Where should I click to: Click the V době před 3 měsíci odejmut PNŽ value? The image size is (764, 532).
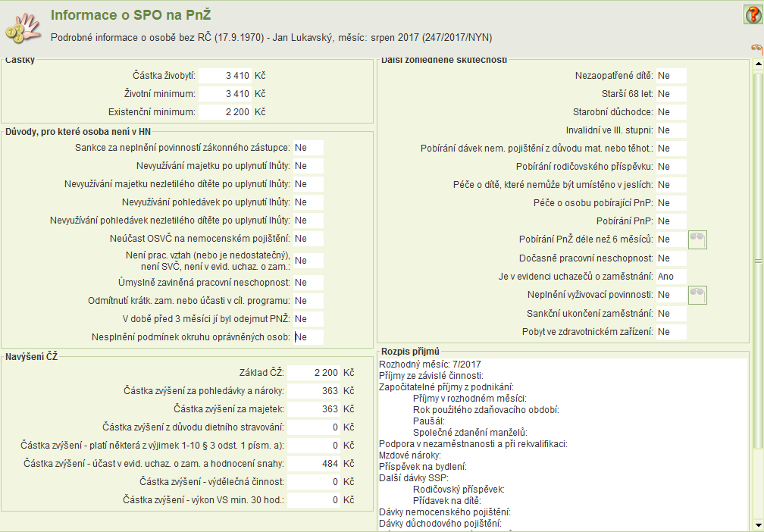(308, 318)
